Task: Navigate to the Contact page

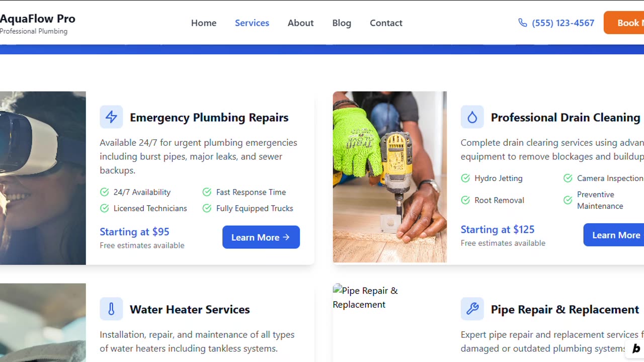Action: (x=386, y=23)
